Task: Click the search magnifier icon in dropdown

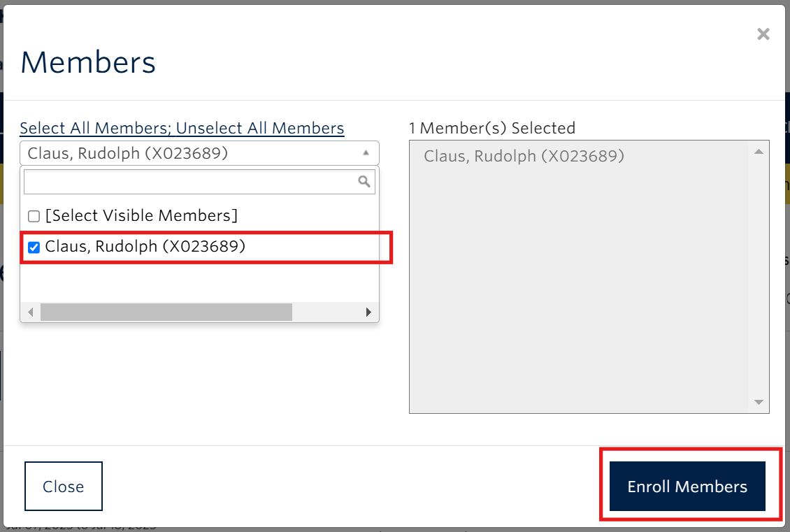Action: pos(364,181)
